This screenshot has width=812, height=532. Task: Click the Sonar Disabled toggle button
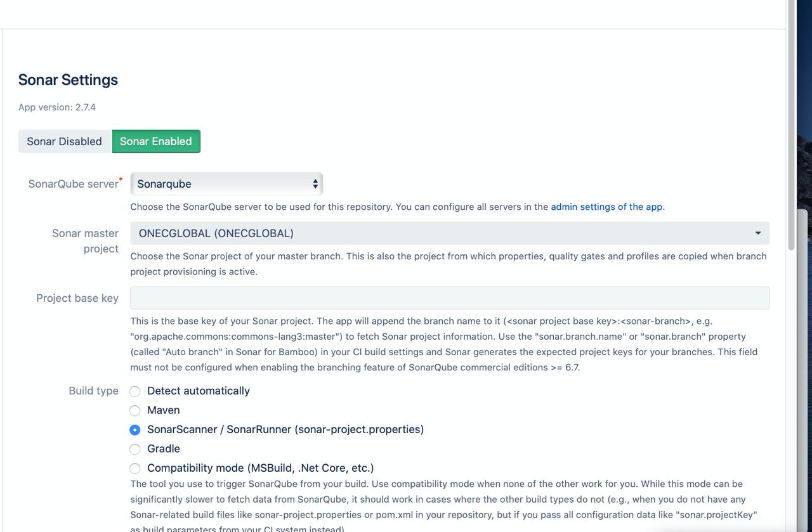[64, 141]
